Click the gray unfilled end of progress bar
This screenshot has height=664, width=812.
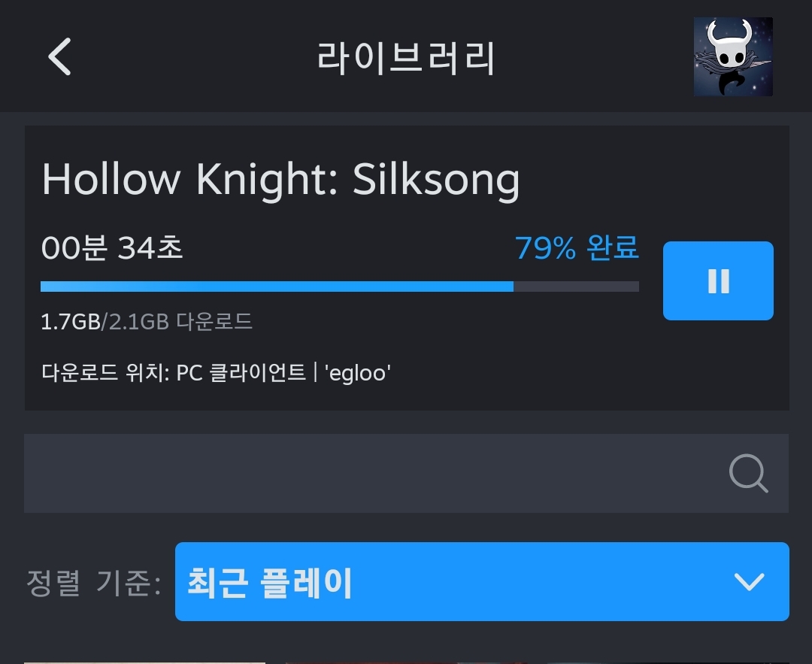577,287
